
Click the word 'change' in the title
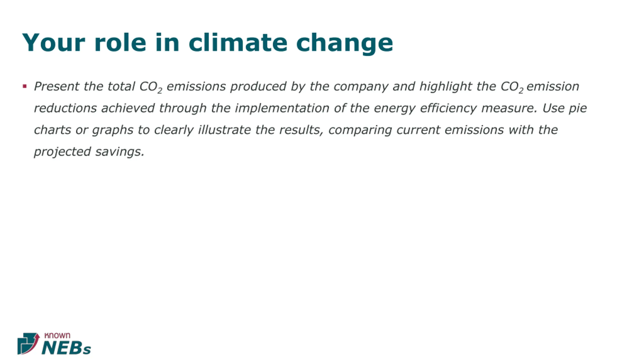pyautogui.click(x=344, y=44)
